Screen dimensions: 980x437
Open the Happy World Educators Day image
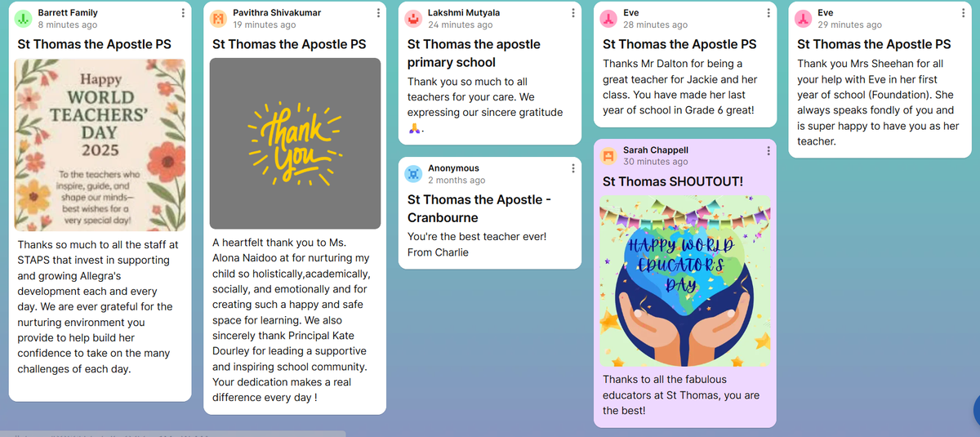(685, 281)
